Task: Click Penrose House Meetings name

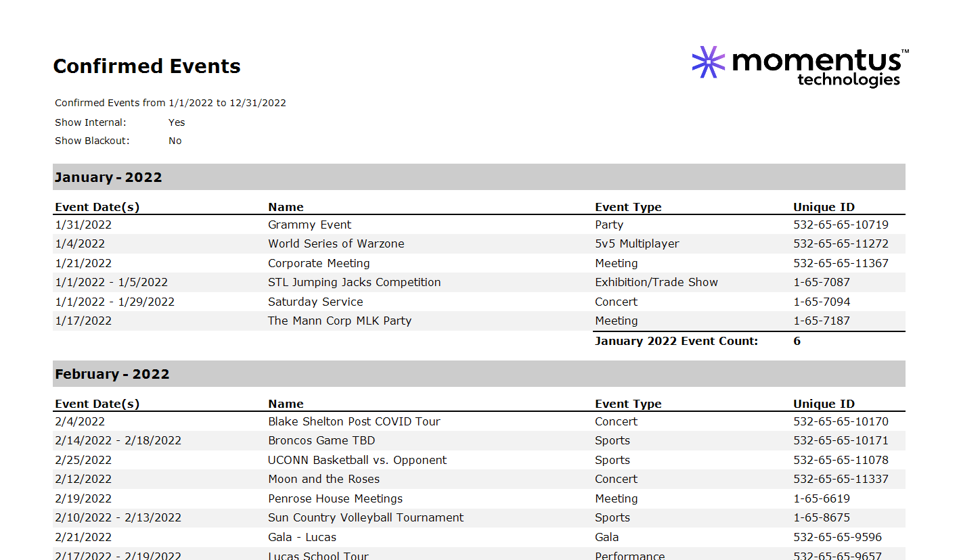Action: (x=335, y=498)
